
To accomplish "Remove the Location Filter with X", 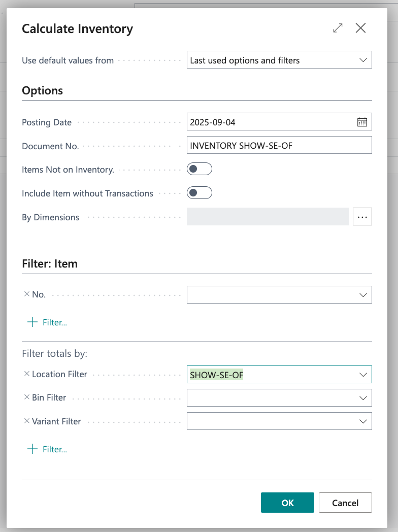I will 27,374.
